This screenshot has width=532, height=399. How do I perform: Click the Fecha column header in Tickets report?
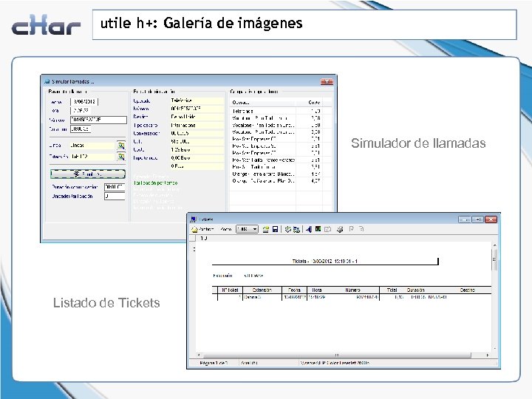(294, 290)
